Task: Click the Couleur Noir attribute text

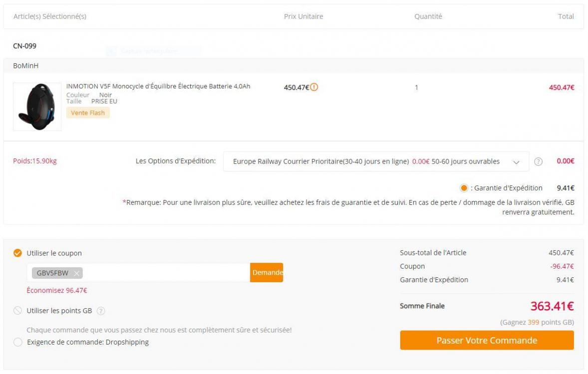Action: pos(89,95)
